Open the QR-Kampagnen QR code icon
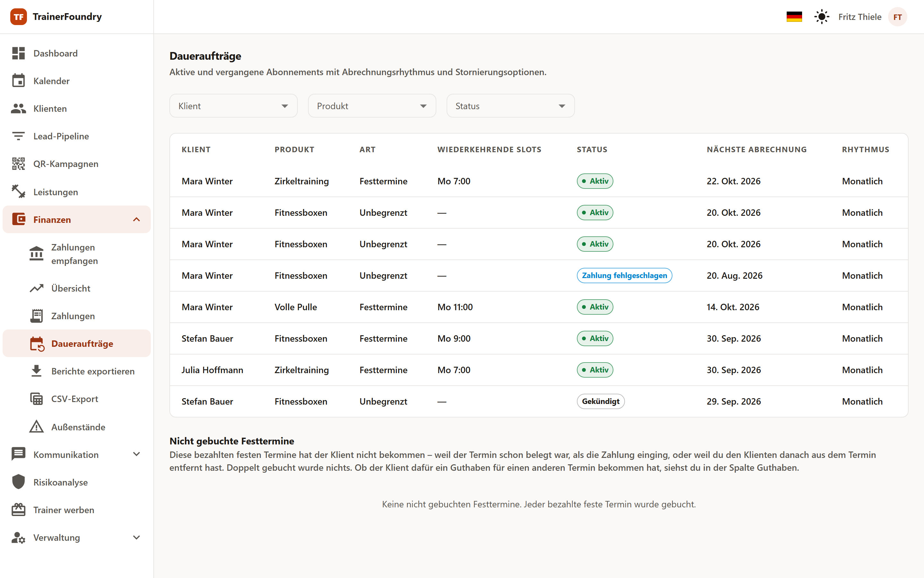The height and width of the screenshot is (578, 924). [x=18, y=164]
